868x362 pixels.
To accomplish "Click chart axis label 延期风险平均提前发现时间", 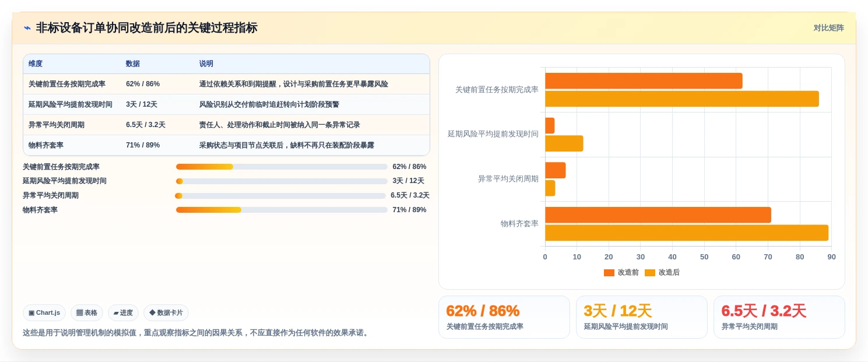I will click(493, 134).
